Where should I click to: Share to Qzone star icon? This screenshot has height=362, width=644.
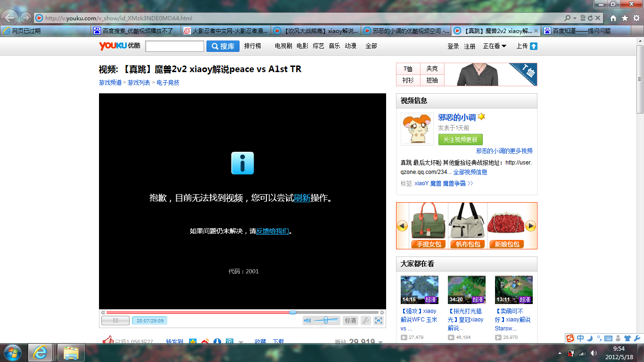pos(193,341)
